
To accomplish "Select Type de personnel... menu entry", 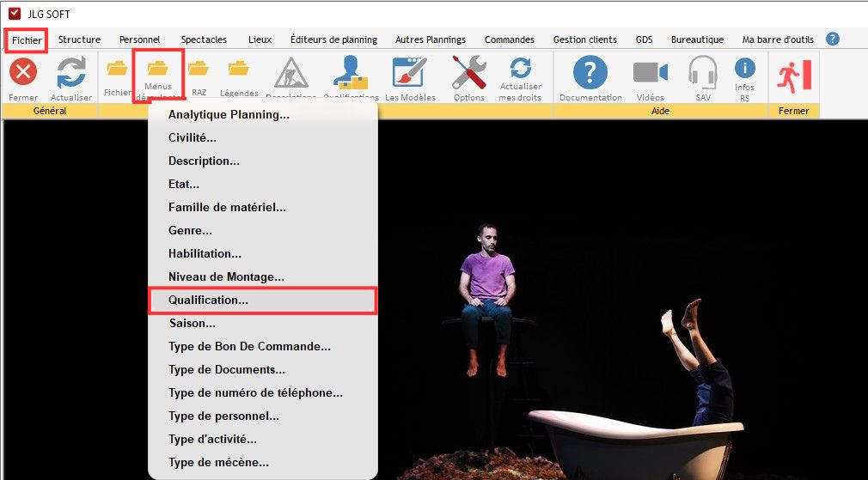I will (x=223, y=416).
